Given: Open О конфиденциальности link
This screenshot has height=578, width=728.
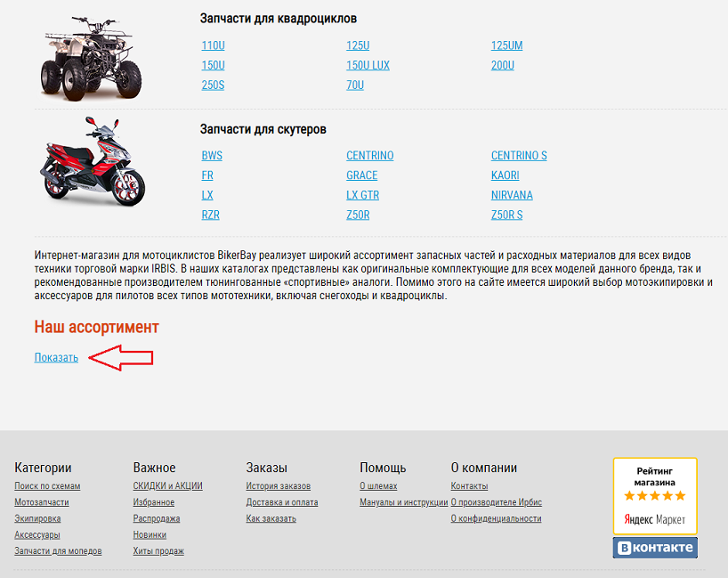Looking at the screenshot, I should [x=497, y=518].
